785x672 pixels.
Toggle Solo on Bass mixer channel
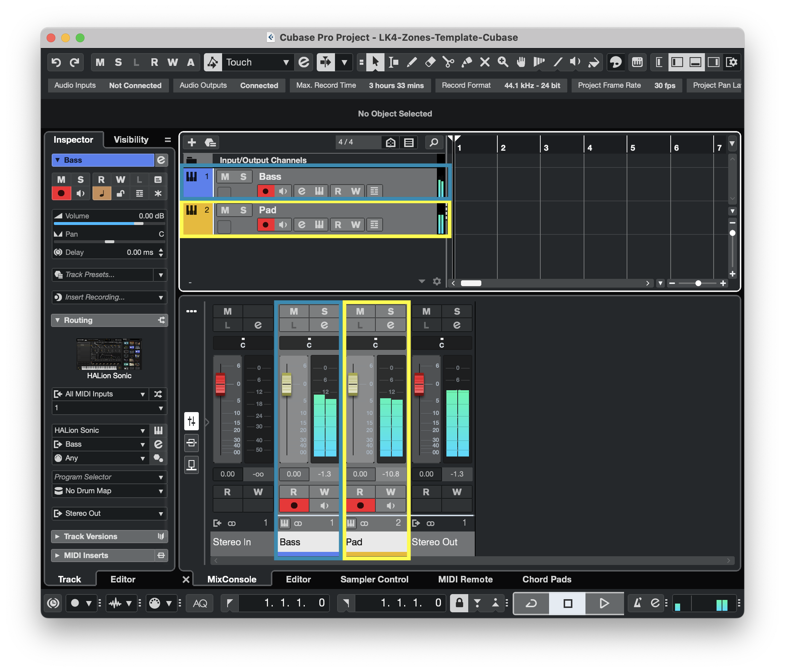pos(324,311)
